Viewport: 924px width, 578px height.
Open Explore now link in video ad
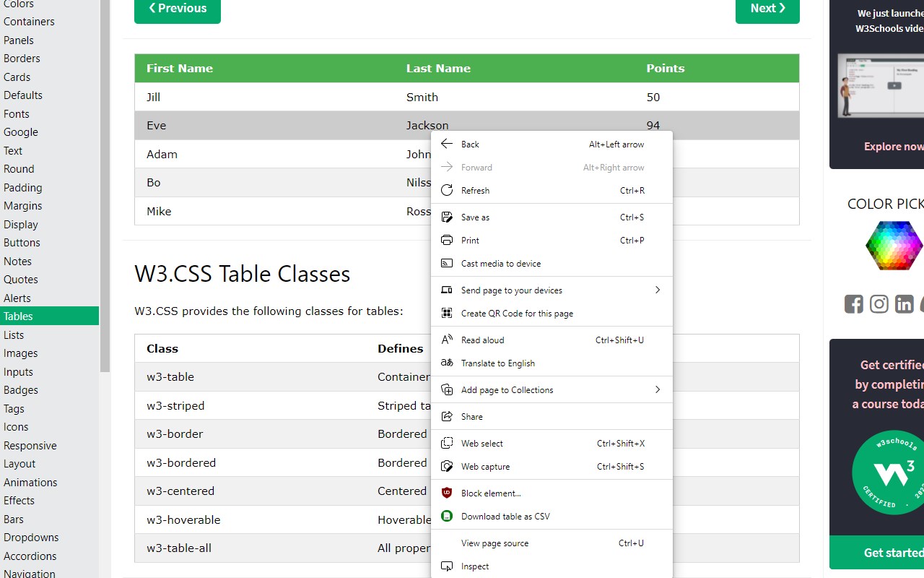pos(894,146)
